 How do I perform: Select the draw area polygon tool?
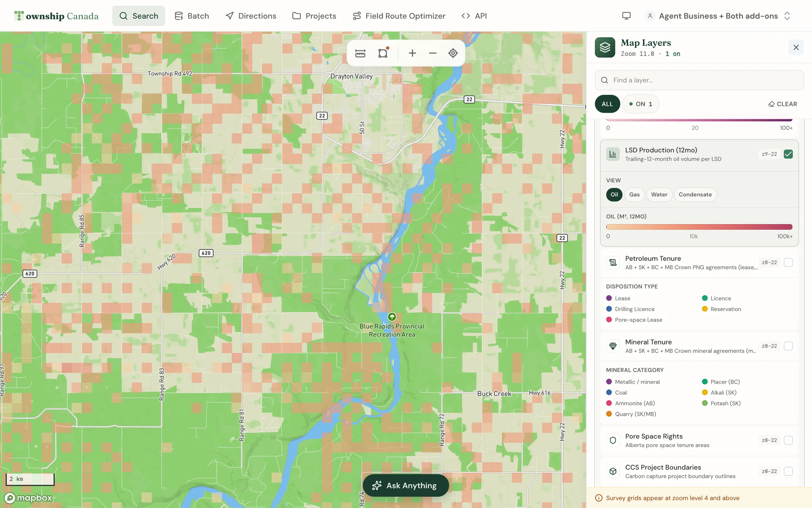383,53
